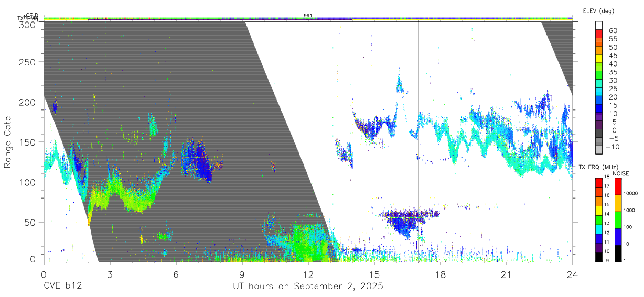
Task: Click the 'UT hours on September 2, 2025' axis title
Action: pos(308,287)
